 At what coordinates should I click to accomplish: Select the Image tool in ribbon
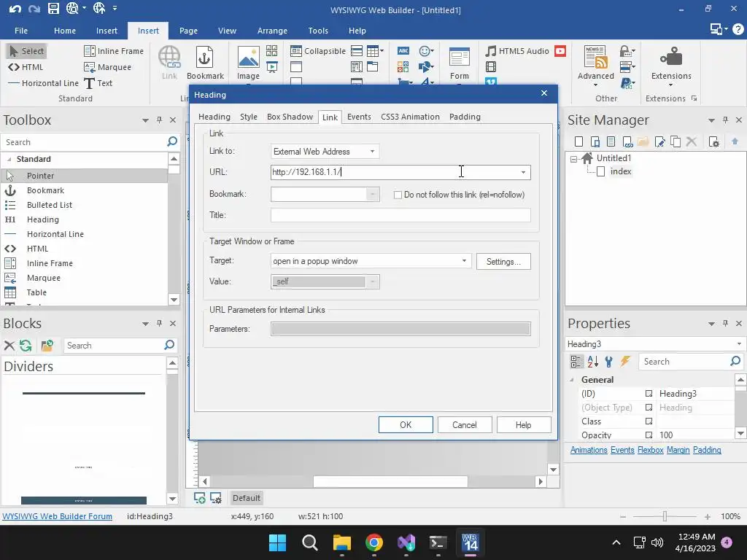tap(248, 63)
